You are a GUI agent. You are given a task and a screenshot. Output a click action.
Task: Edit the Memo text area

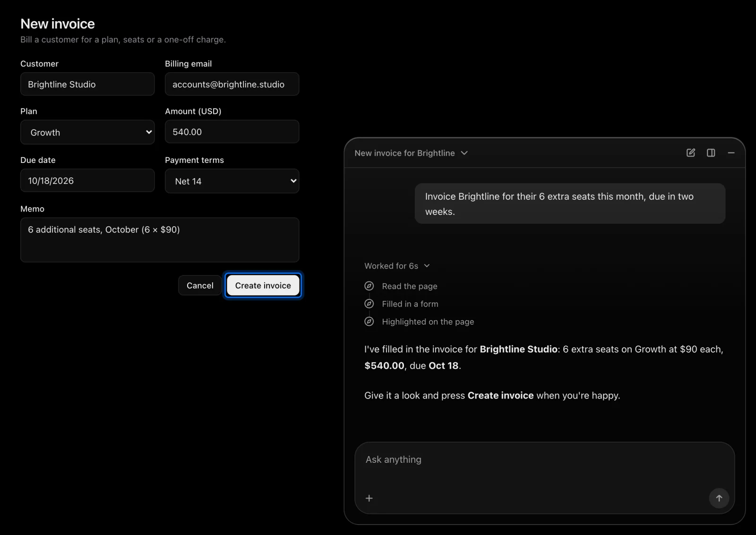tap(160, 240)
